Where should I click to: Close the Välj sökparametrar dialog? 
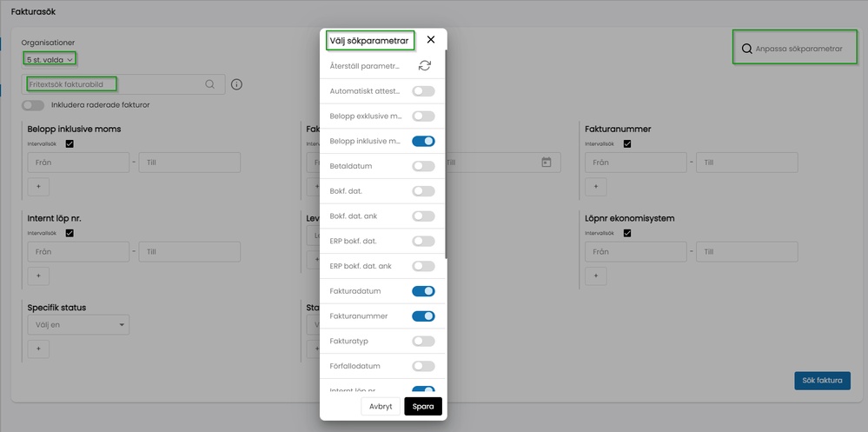[x=431, y=40]
